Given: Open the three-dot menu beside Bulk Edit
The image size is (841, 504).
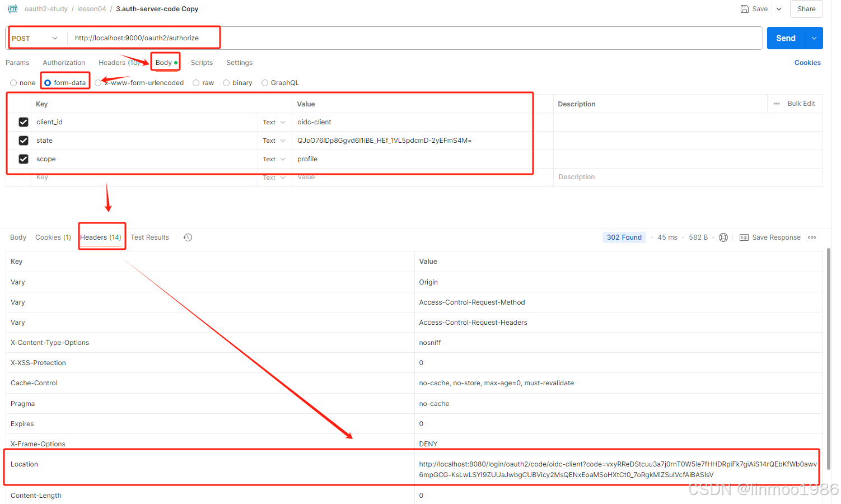Looking at the screenshot, I should [x=777, y=104].
